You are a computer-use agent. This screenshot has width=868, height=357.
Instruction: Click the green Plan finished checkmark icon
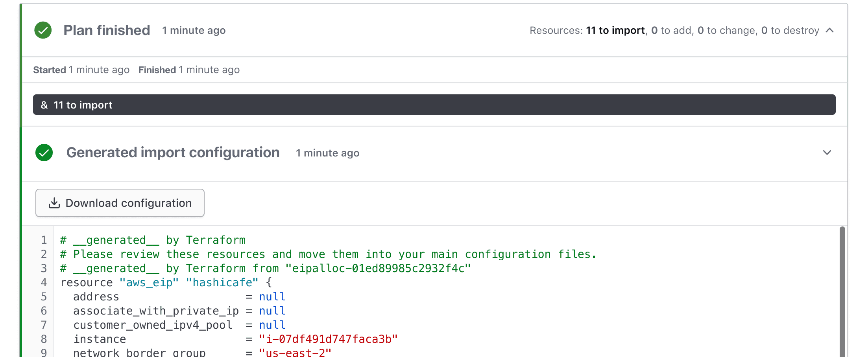[x=43, y=30]
